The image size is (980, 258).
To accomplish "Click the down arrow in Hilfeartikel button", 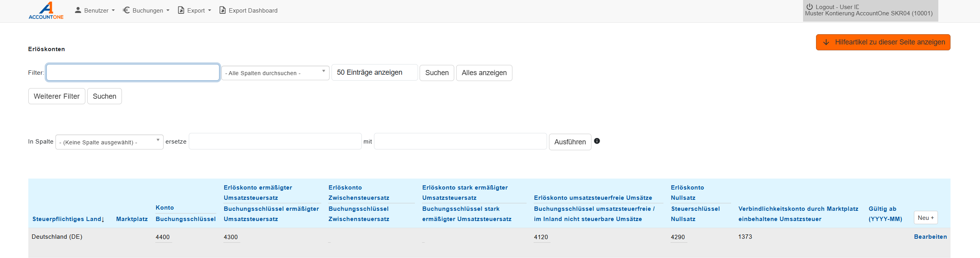I will [x=826, y=42].
